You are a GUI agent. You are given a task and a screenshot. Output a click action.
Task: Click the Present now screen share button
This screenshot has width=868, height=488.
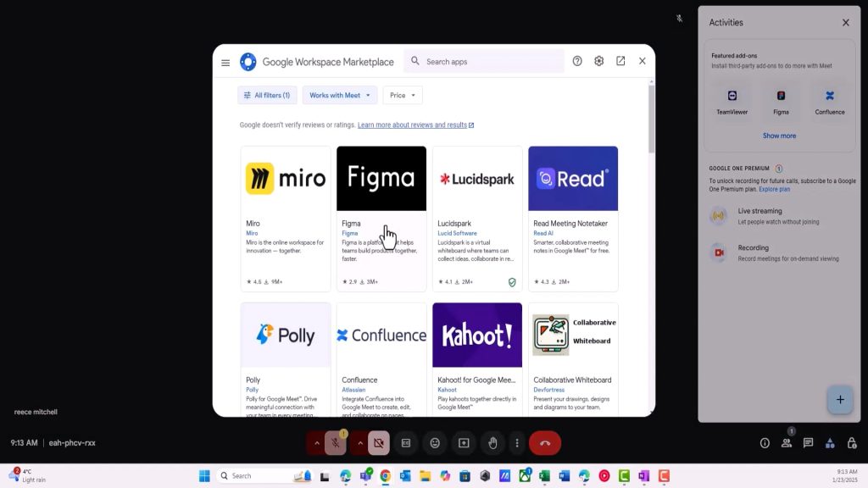click(x=464, y=443)
